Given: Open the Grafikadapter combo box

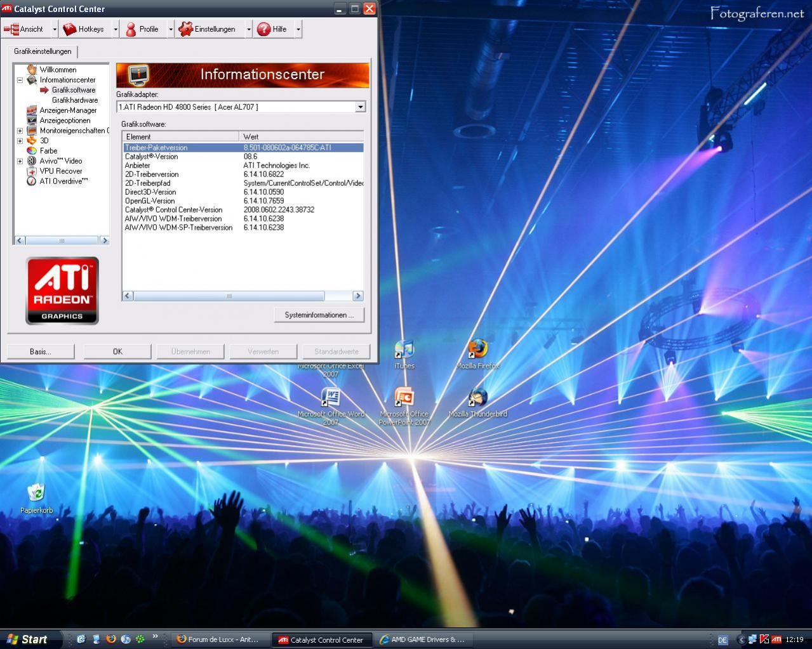Looking at the screenshot, I should (241, 107).
